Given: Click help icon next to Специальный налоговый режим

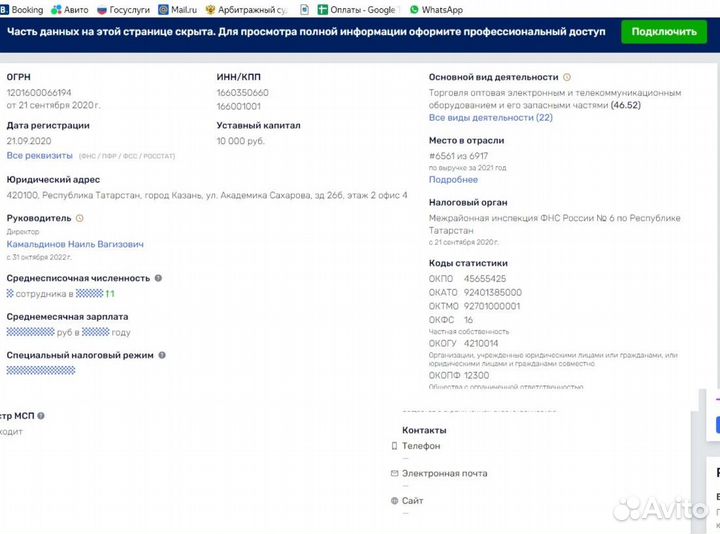Looking at the screenshot, I should pyautogui.click(x=162, y=354).
